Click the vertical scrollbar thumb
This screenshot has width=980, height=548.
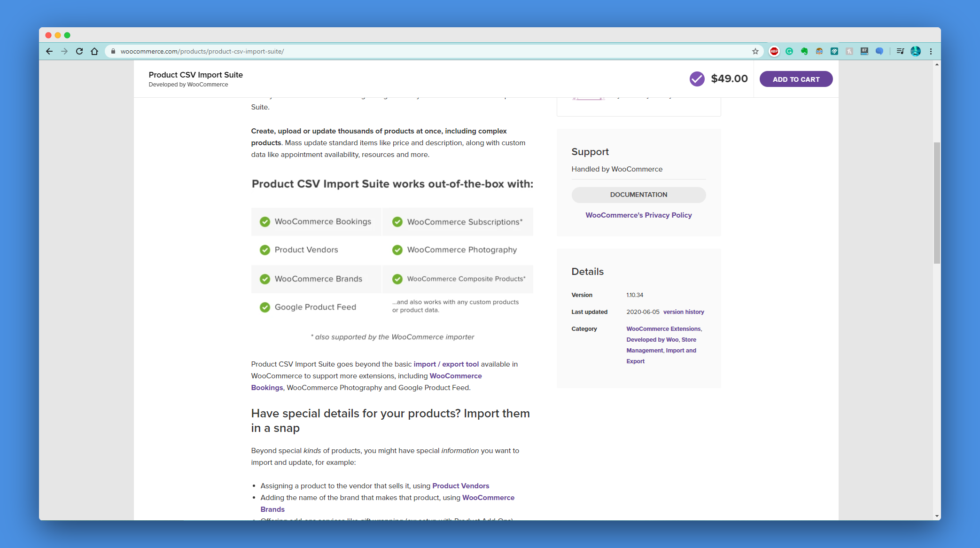click(937, 203)
